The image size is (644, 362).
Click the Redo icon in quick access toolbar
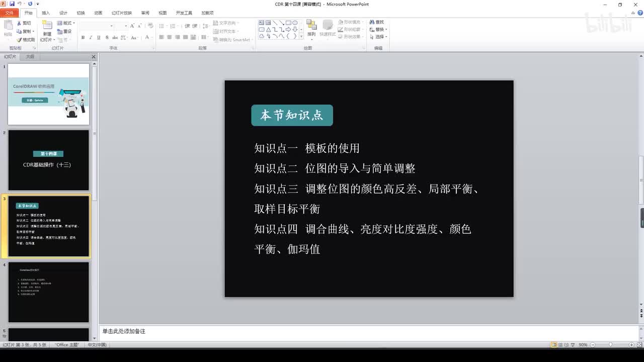30,4
